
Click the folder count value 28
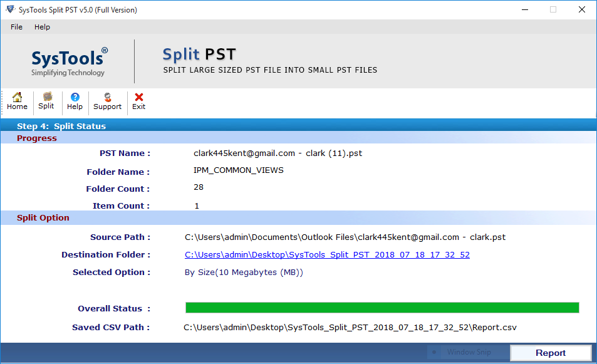pos(199,187)
